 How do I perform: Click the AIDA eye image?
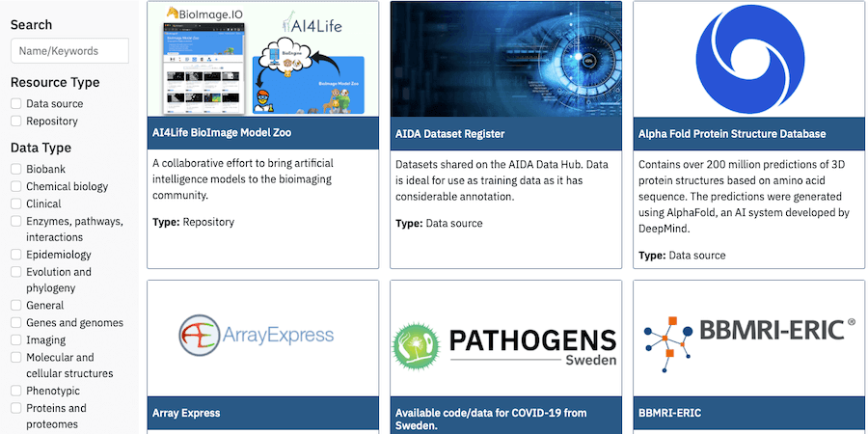(x=505, y=60)
